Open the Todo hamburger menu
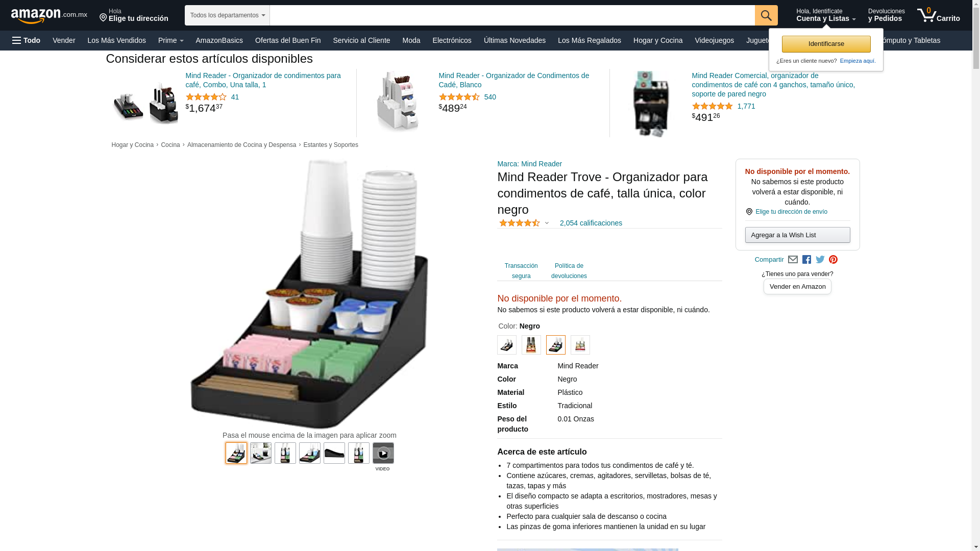980x551 pixels. (x=26, y=40)
